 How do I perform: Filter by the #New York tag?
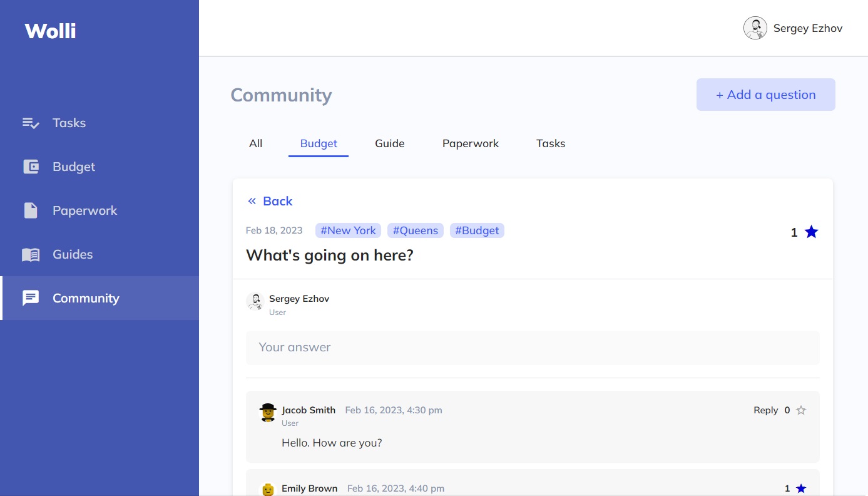pyautogui.click(x=349, y=230)
